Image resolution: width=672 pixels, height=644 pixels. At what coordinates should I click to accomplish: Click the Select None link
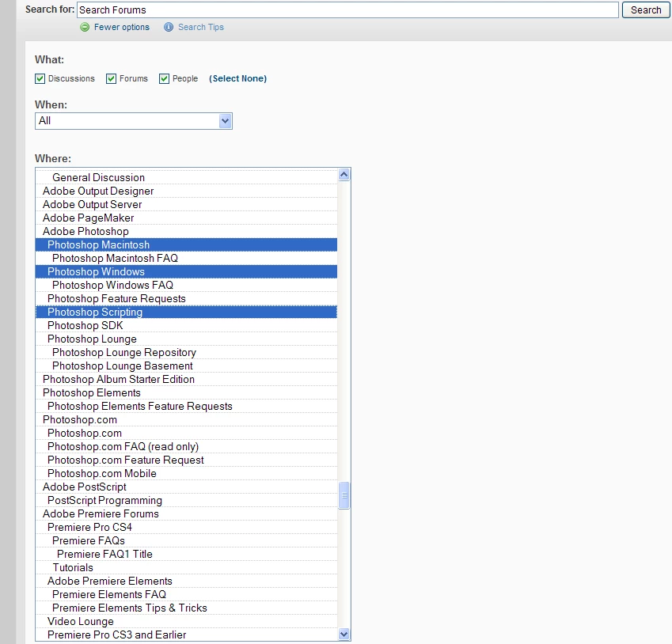coord(238,78)
